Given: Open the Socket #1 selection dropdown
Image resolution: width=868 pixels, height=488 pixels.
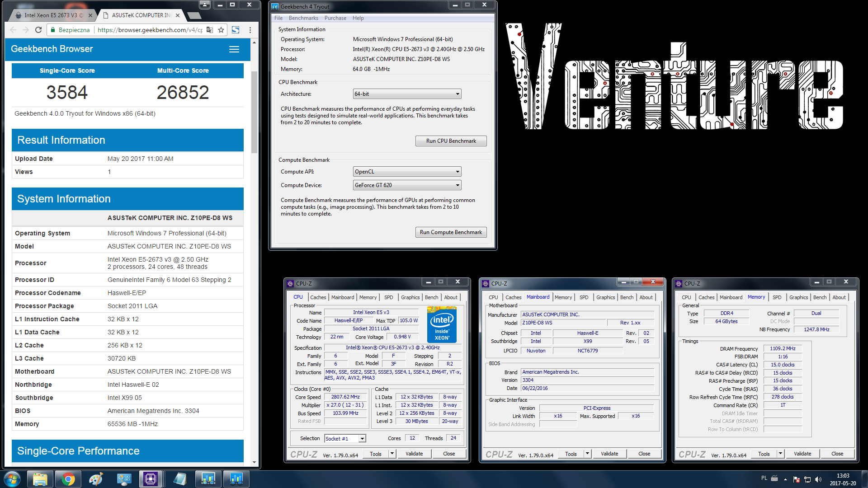Looking at the screenshot, I should pyautogui.click(x=345, y=439).
